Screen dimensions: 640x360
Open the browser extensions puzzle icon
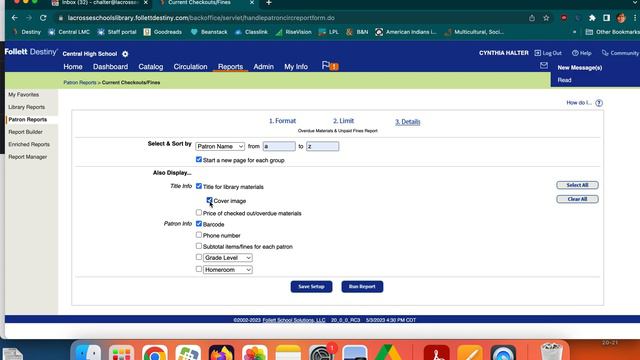(592, 18)
